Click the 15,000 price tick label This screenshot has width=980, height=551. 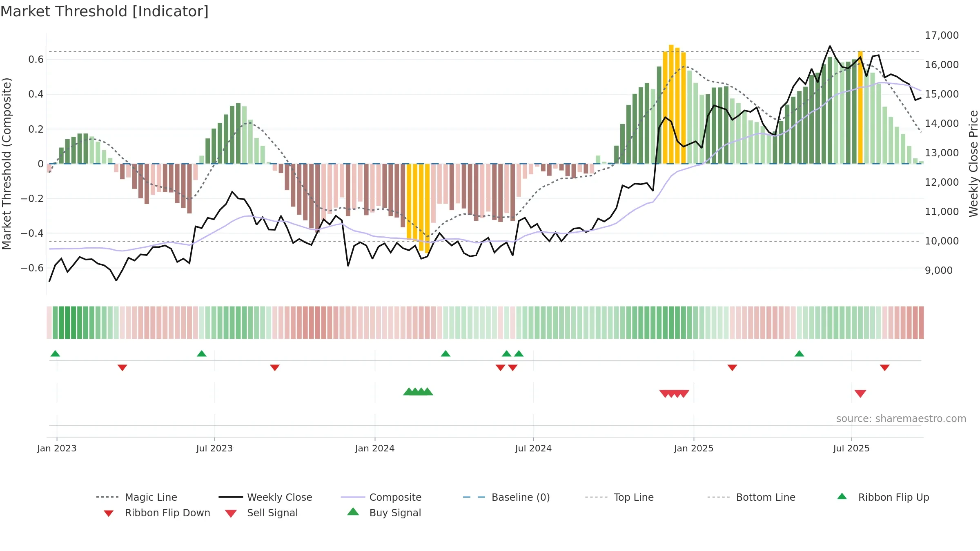click(x=942, y=94)
